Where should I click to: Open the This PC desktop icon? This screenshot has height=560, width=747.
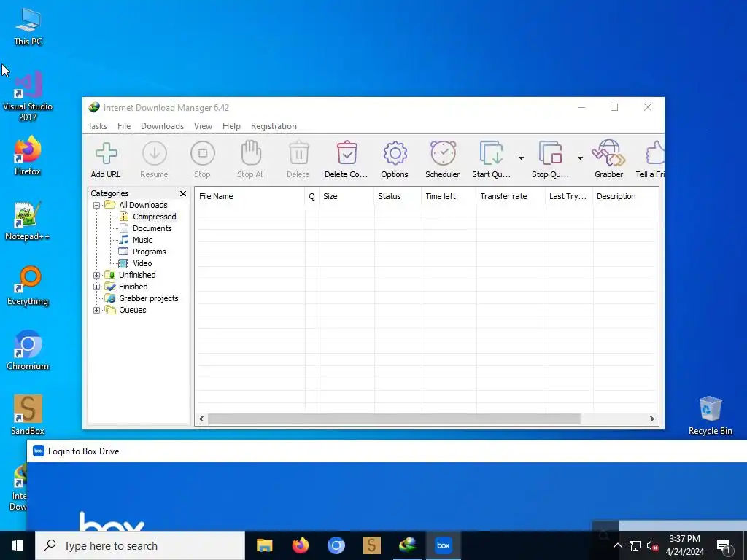point(28,27)
